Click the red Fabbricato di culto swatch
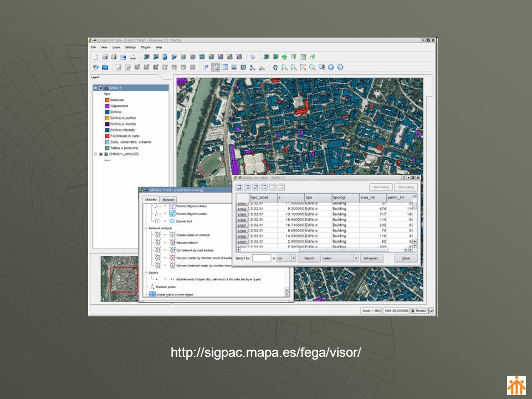The image size is (532, 399). click(107, 136)
